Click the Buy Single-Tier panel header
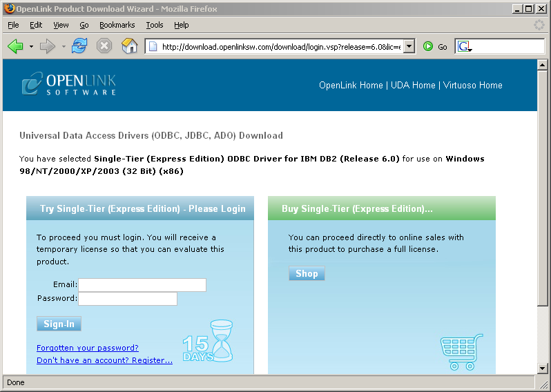551x392 pixels. point(382,208)
